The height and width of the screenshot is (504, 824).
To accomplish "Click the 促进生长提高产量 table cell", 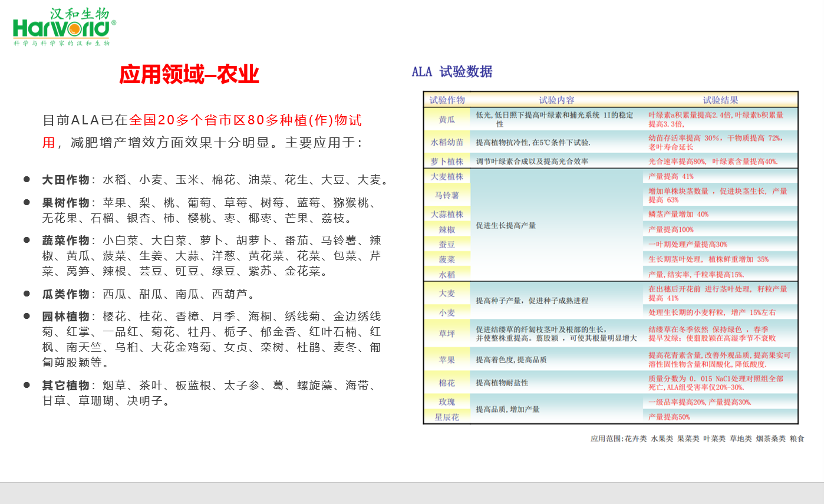I will click(506, 225).
